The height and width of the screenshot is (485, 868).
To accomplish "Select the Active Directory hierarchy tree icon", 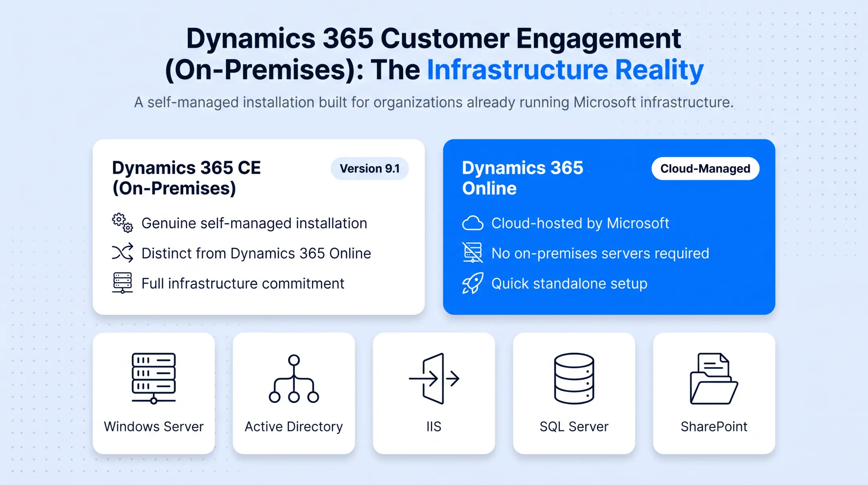I will (x=294, y=378).
